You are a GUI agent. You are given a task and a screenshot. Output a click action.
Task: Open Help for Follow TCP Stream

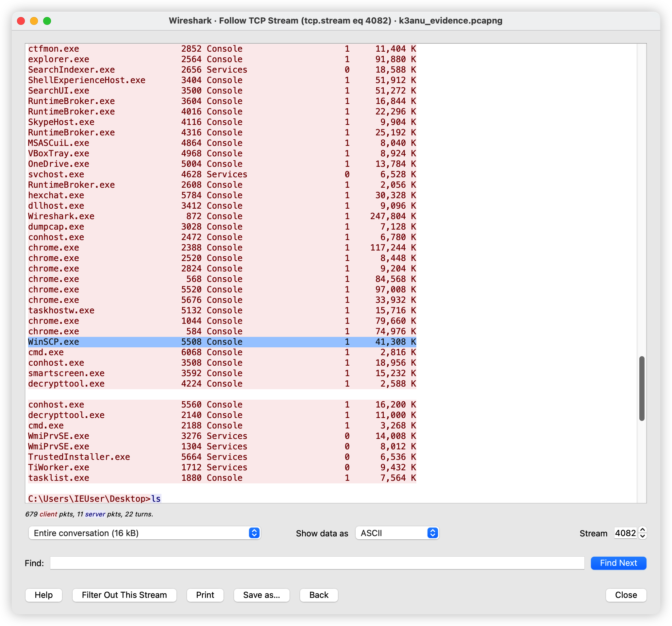[x=43, y=595]
